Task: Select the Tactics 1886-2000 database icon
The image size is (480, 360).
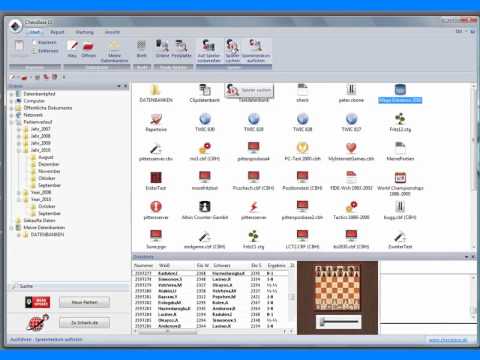Action: (x=351, y=211)
